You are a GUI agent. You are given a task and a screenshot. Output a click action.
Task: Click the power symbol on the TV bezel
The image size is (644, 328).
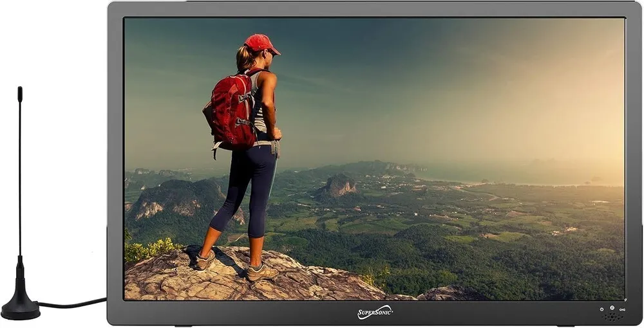point(601,309)
